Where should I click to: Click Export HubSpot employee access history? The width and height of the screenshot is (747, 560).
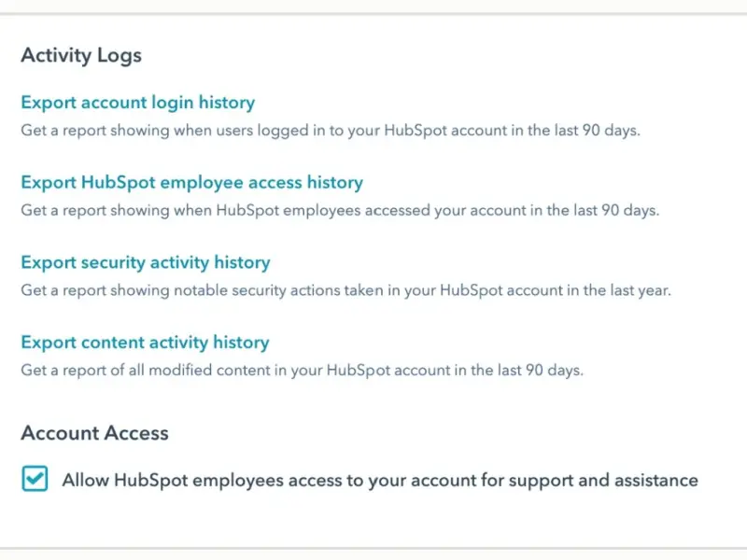pos(191,183)
